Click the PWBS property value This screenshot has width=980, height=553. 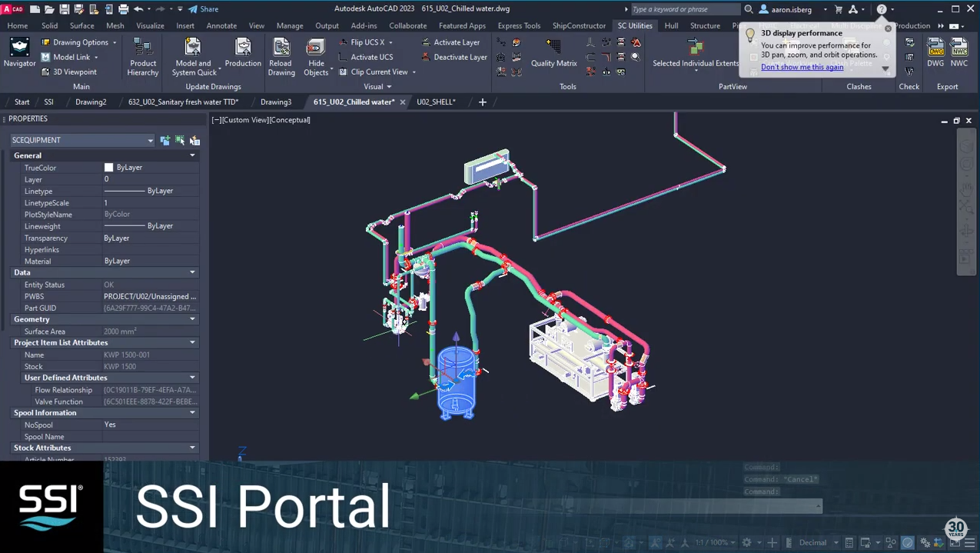151,296
